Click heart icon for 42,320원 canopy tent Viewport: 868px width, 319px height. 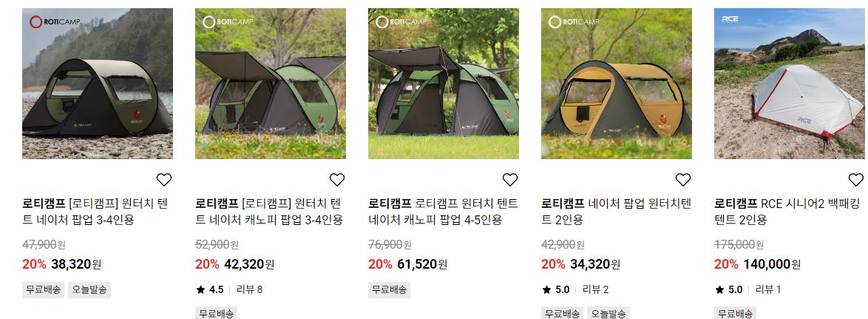coord(337,179)
